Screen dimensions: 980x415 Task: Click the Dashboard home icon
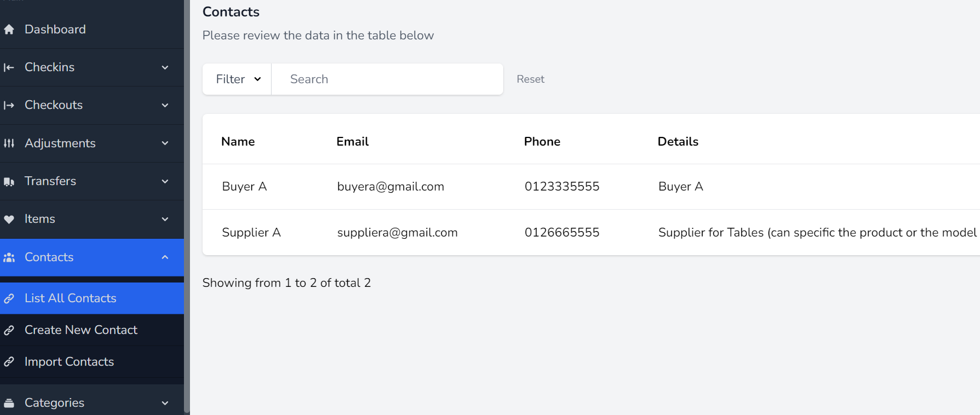point(9,30)
